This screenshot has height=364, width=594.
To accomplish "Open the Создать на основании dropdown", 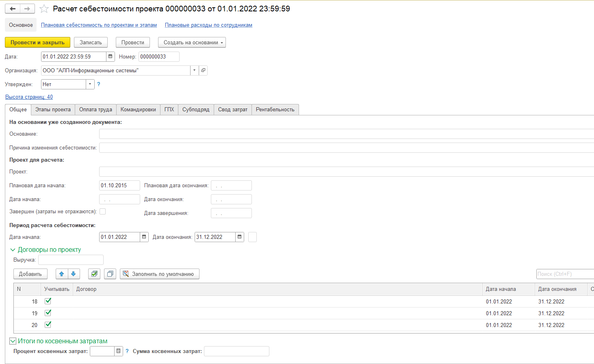I will point(192,42).
